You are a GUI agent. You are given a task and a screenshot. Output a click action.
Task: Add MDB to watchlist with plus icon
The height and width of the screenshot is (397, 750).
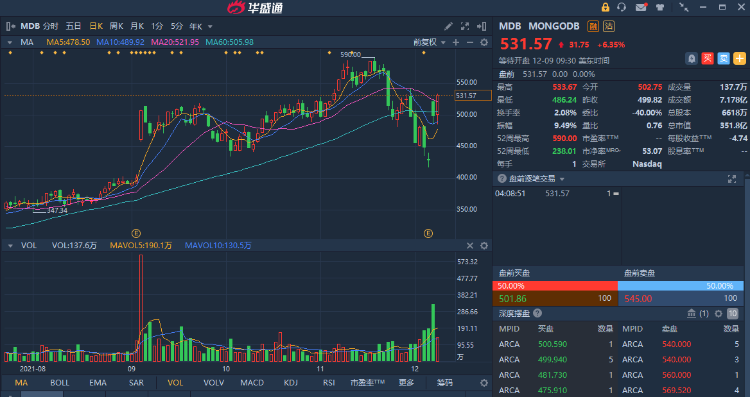coord(739,59)
